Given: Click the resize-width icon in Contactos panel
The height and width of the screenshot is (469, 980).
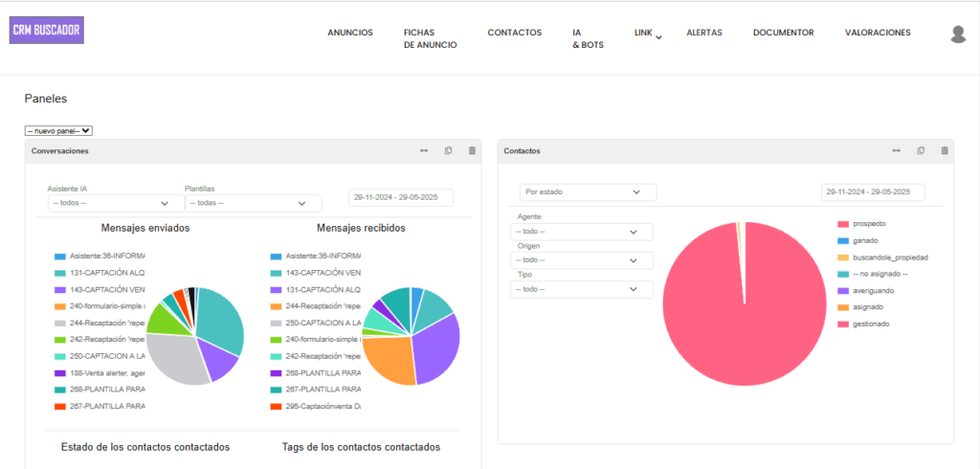Looking at the screenshot, I should click(x=896, y=150).
